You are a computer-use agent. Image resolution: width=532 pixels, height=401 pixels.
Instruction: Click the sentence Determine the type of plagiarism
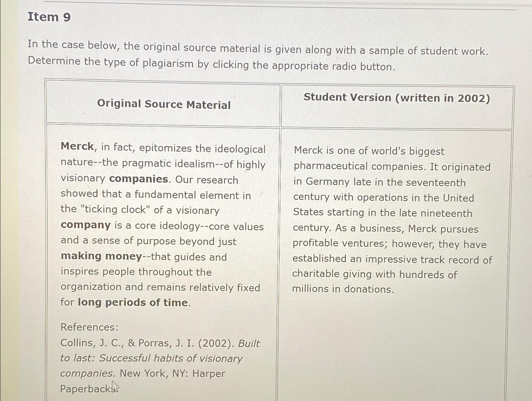(x=211, y=64)
